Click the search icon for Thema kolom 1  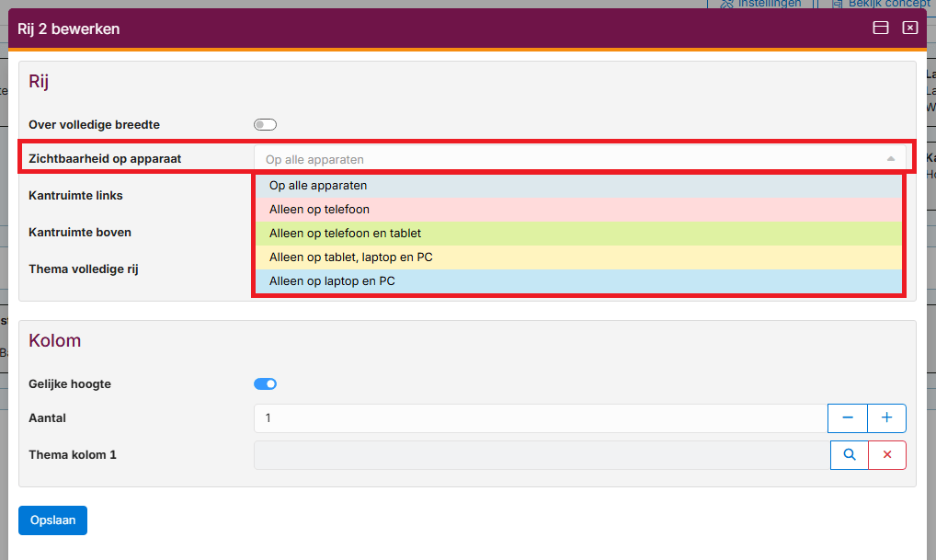coord(850,455)
